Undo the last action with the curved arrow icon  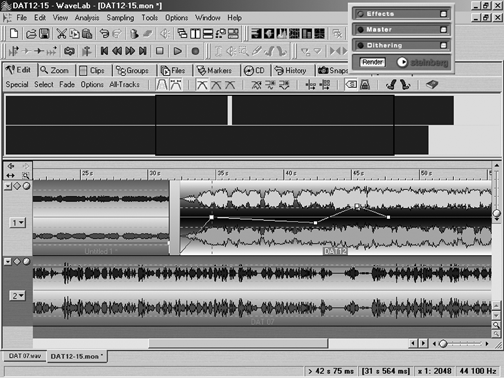point(104,33)
